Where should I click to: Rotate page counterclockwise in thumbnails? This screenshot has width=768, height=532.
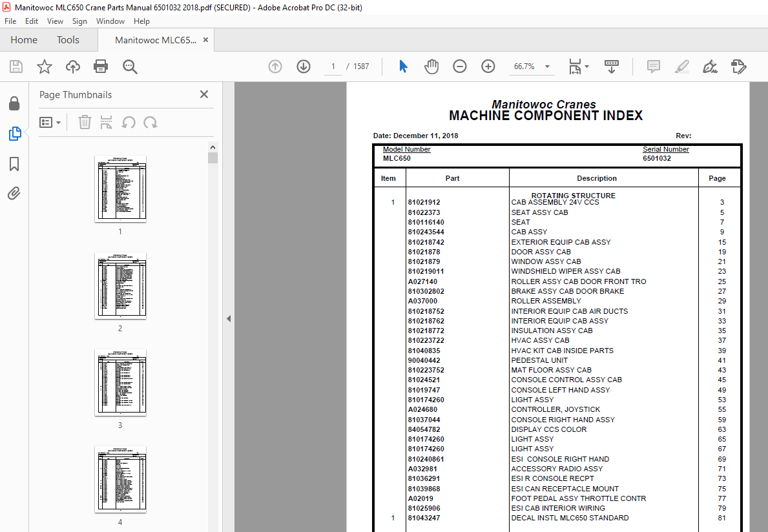(x=129, y=123)
